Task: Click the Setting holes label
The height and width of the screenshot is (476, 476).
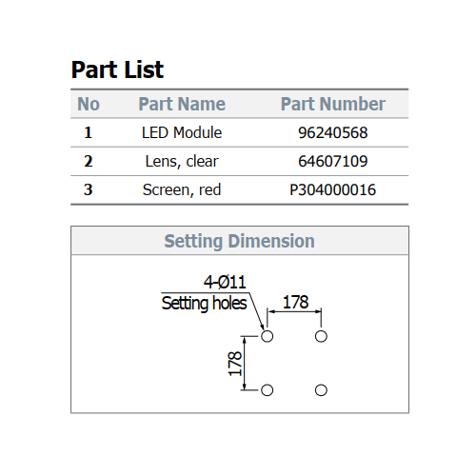Action: tap(204, 303)
